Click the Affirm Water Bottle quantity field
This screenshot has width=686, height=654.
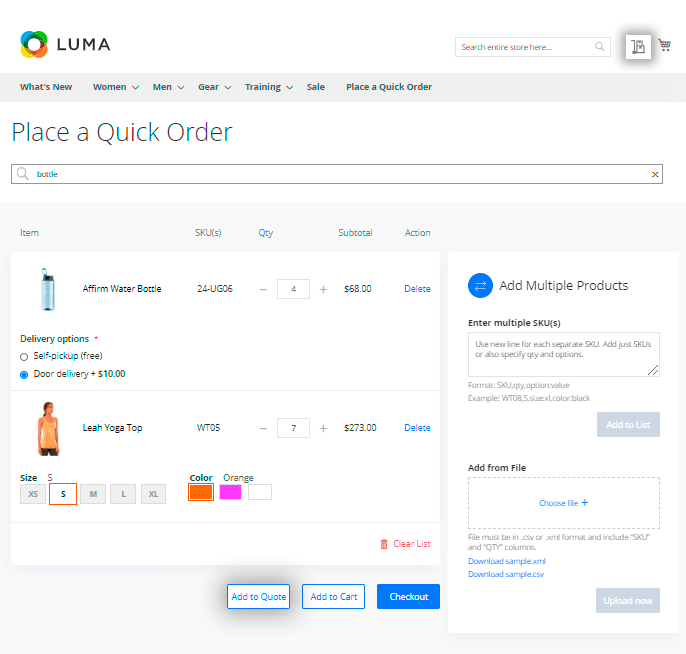click(293, 289)
